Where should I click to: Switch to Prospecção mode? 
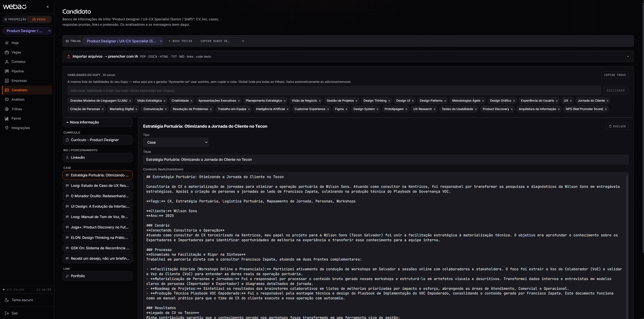[x=15, y=19]
